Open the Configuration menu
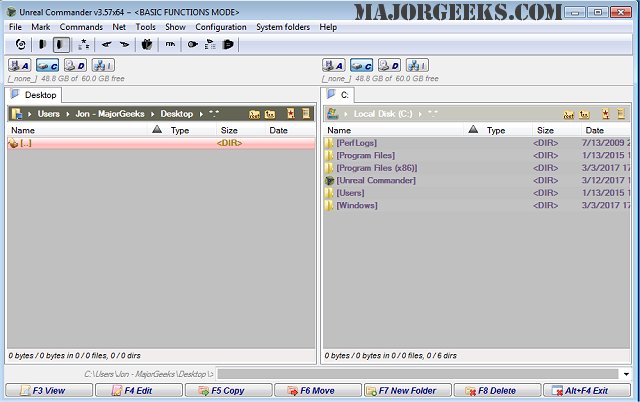This screenshot has width=640, height=402. coord(221,27)
